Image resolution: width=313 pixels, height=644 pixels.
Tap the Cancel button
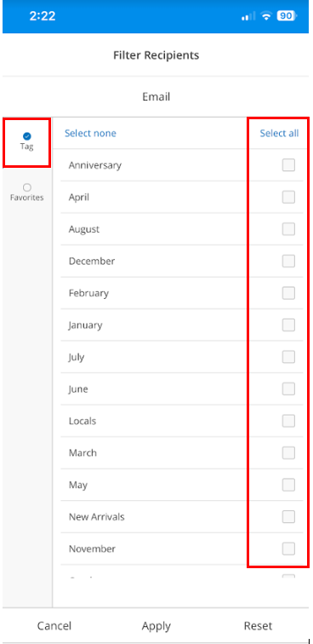(x=54, y=626)
